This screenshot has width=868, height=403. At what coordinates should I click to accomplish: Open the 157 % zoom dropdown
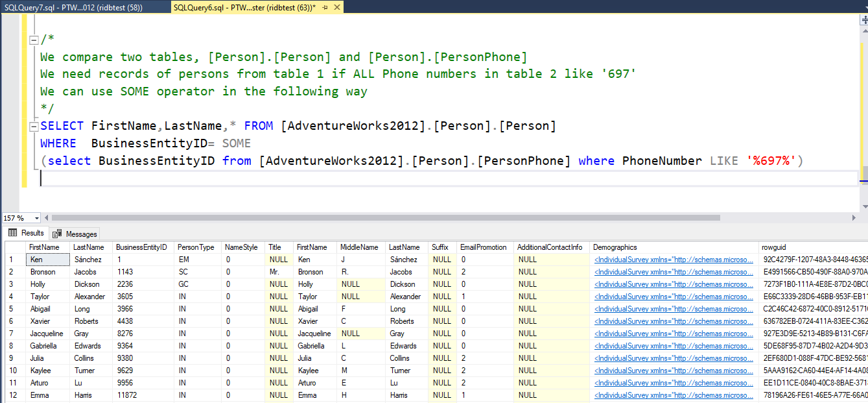point(36,218)
